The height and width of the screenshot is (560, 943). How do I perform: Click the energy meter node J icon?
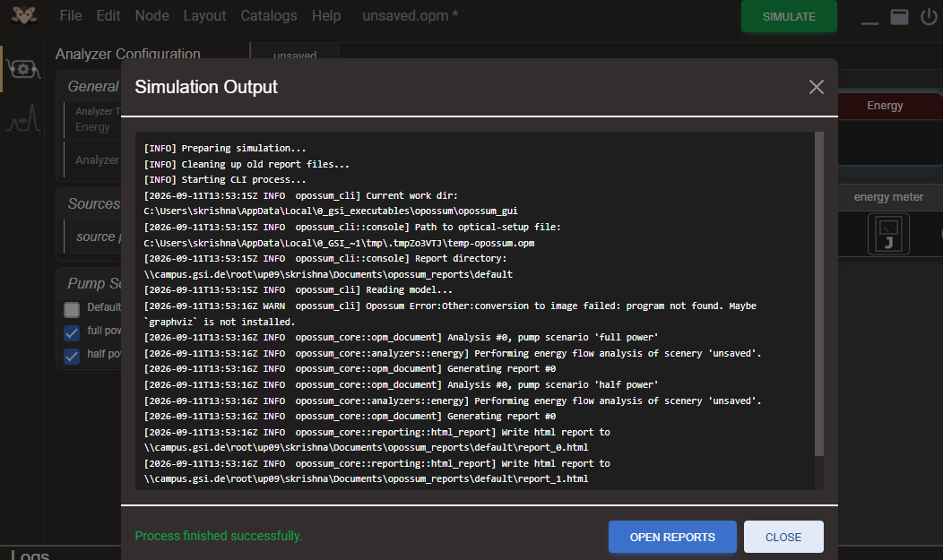[x=888, y=235]
